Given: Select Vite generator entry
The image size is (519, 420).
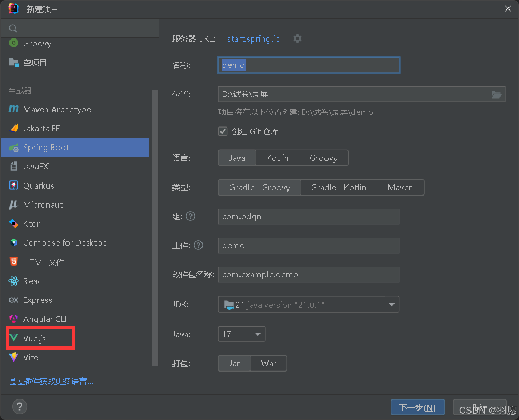Looking at the screenshot, I should pos(75,357).
